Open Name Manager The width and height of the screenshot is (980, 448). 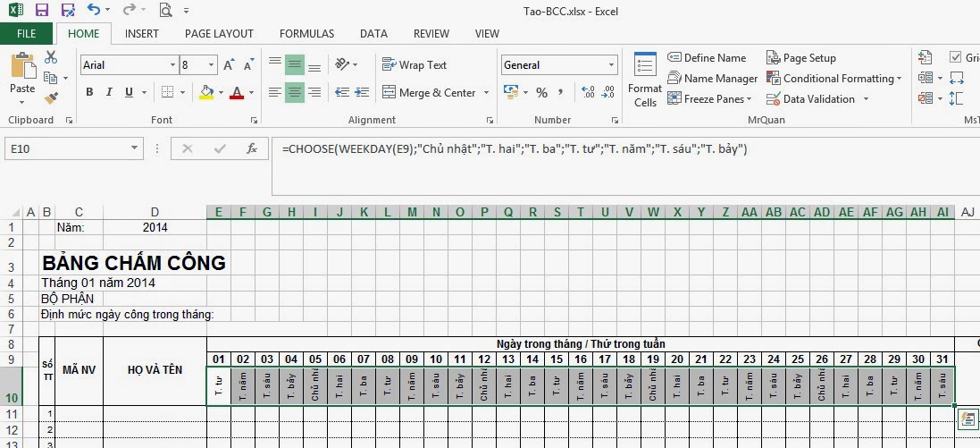[x=713, y=78]
